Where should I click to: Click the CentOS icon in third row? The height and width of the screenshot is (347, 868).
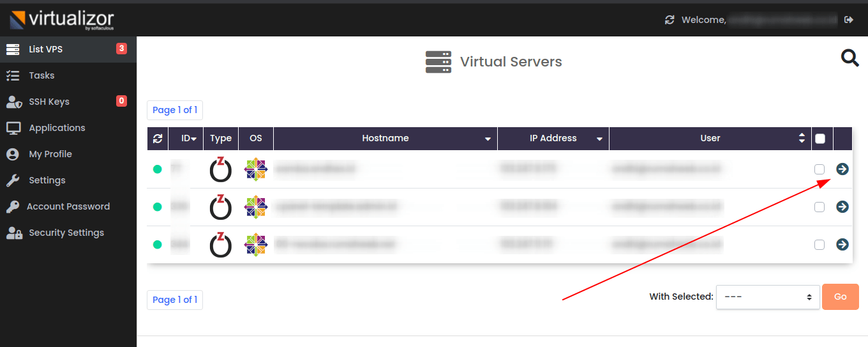click(x=256, y=245)
